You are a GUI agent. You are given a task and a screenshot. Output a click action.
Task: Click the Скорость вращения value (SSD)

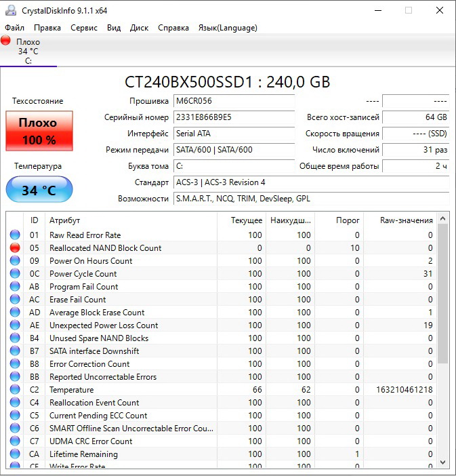415,134
